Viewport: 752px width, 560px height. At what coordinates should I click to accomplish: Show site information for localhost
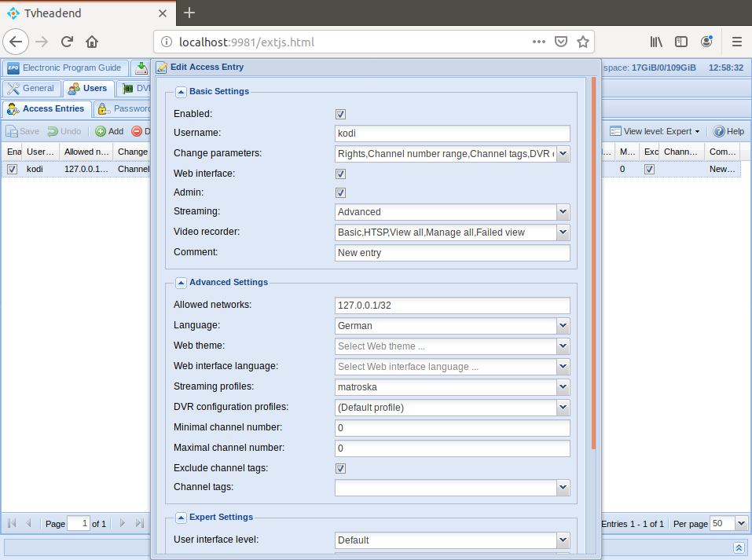[166, 42]
